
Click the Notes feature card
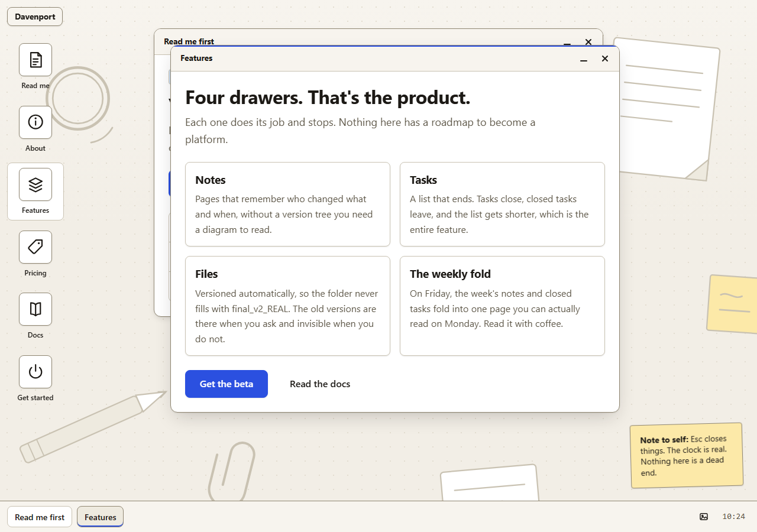tap(287, 204)
